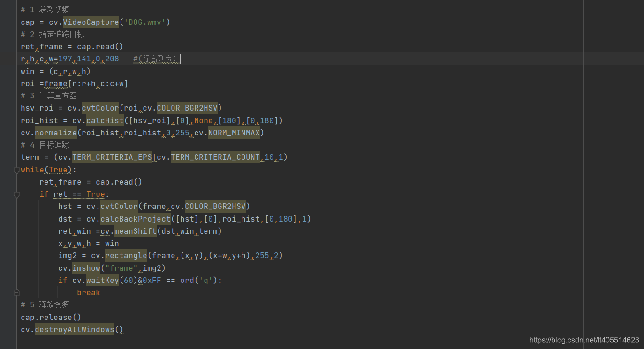This screenshot has width=644, height=349.
Task: Click the NORM_MINMAX constant
Action: tap(234, 133)
